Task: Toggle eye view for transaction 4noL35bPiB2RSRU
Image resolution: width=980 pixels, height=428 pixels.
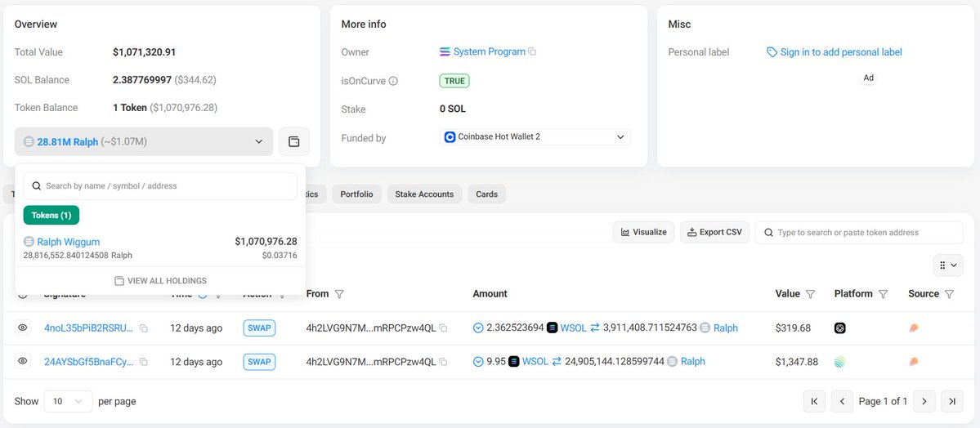Action: pyautogui.click(x=23, y=328)
